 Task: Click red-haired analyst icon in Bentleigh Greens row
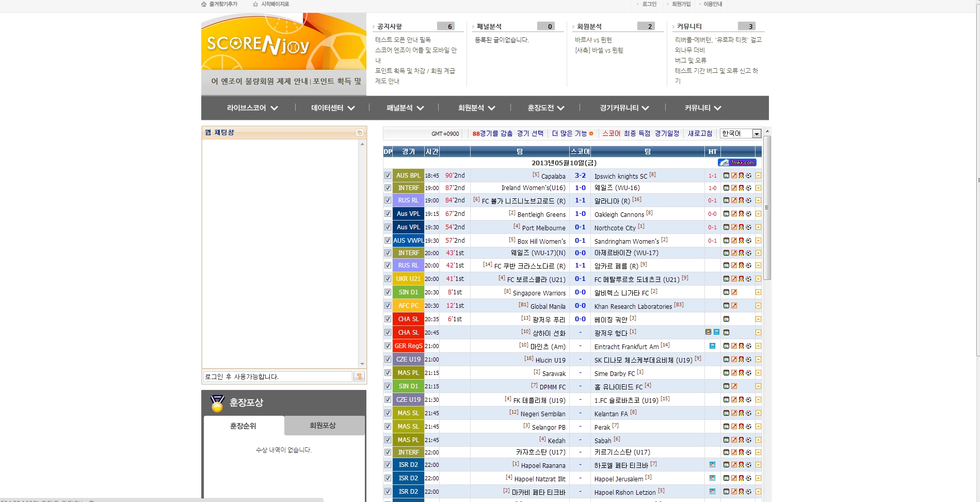pyautogui.click(x=741, y=214)
